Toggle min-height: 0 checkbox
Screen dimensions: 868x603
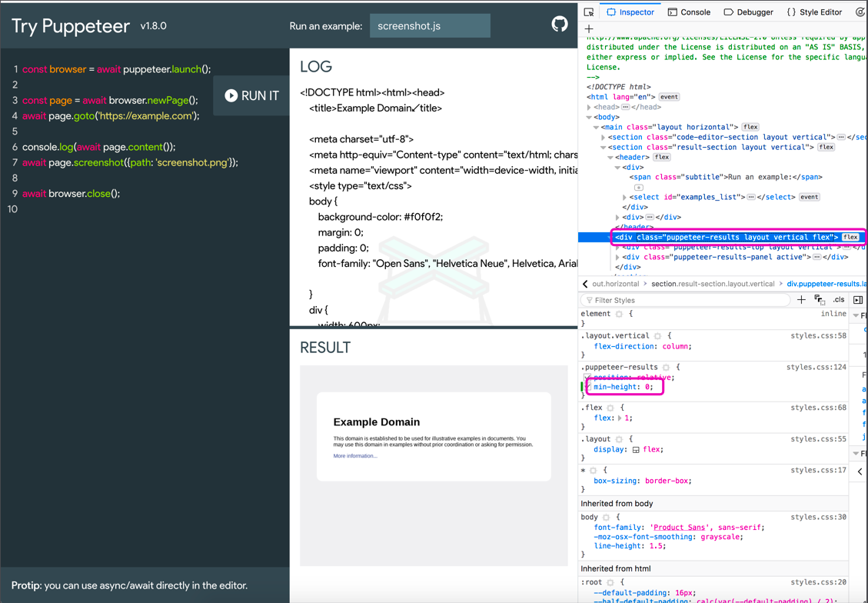coord(587,387)
